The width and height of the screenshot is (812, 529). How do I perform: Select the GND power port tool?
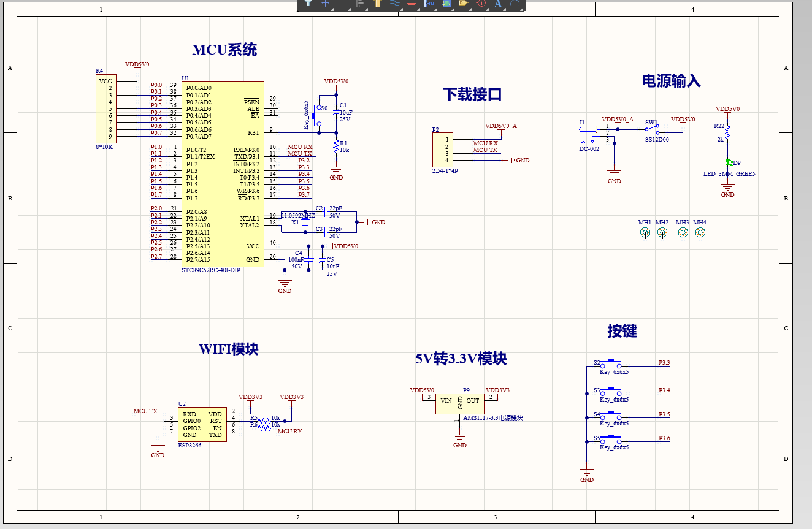click(412, 4)
